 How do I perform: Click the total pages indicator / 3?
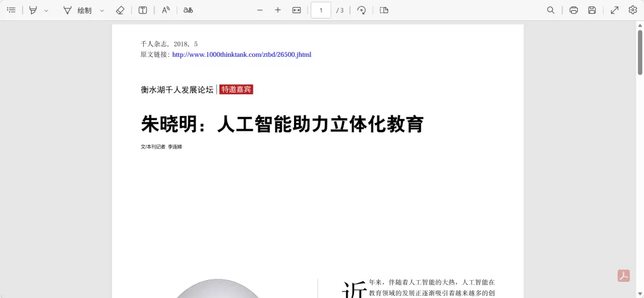(x=340, y=11)
